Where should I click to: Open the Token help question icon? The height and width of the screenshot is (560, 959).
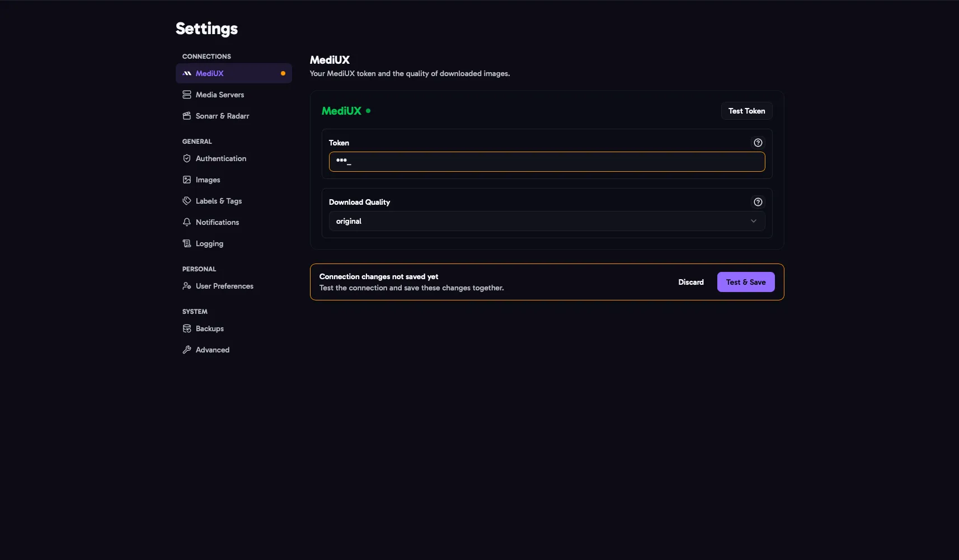(758, 143)
